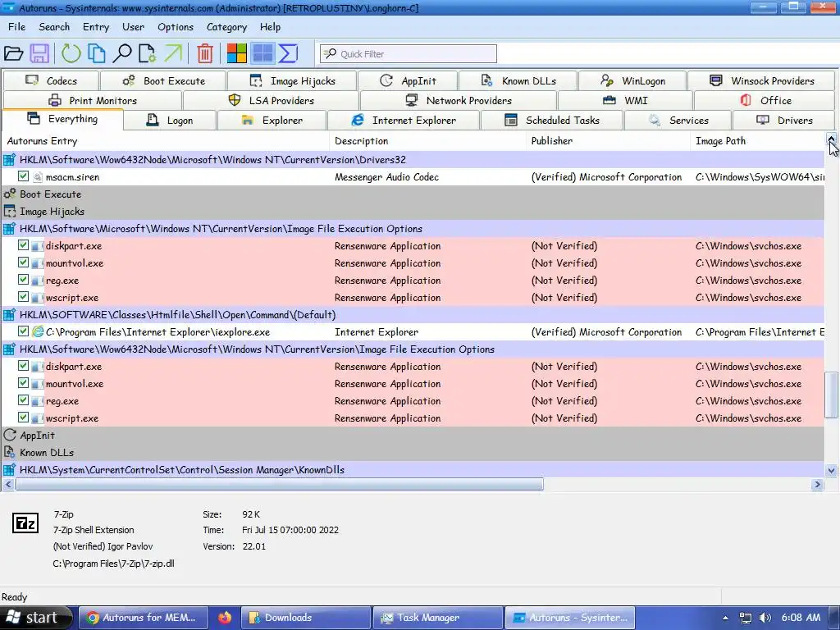Screen dimensions: 840x630
Task: Click the volume speaker tray icon
Action: click(765, 618)
